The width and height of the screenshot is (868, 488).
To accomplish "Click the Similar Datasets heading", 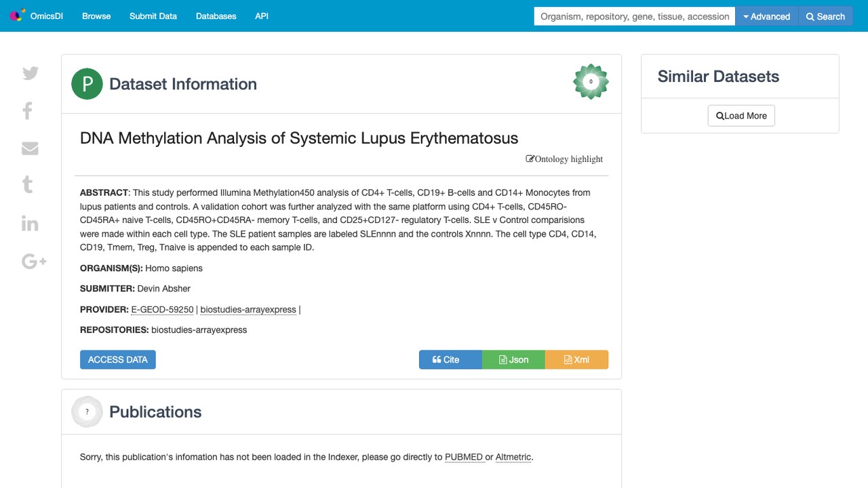I will [718, 77].
